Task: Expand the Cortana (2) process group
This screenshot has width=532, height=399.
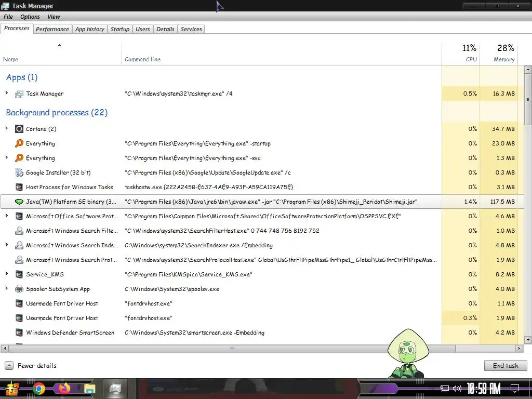Action: click(x=6, y=128)
